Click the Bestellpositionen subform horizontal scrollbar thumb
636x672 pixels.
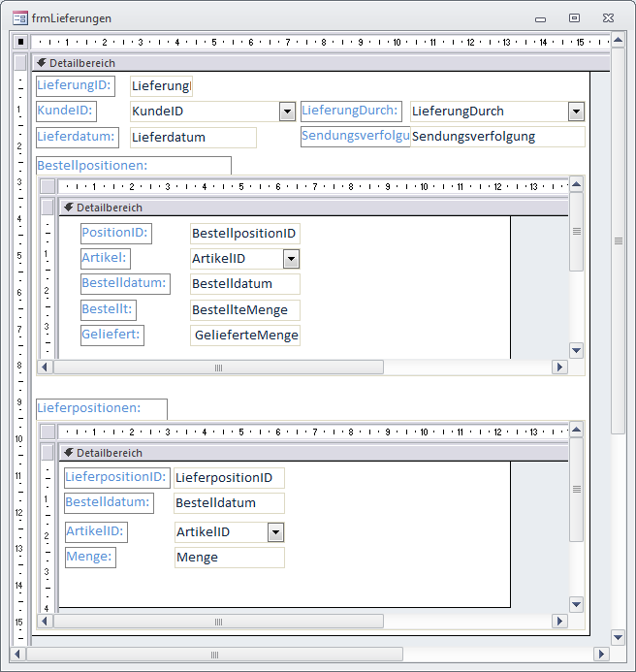(218, 368)
